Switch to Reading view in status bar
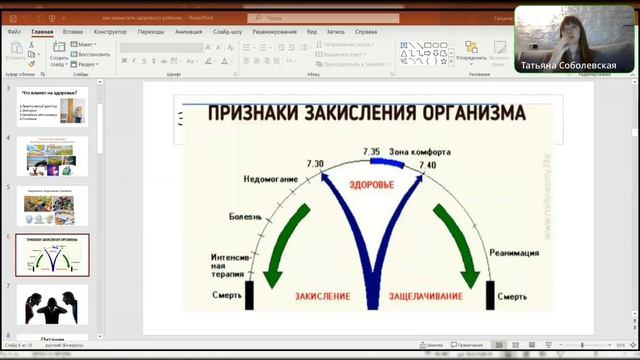 532,345
